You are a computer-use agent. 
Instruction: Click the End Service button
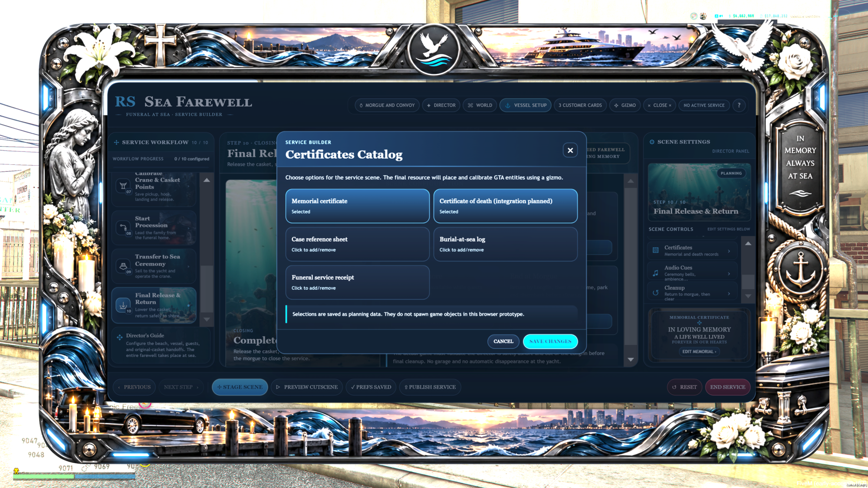pos(727,387)
